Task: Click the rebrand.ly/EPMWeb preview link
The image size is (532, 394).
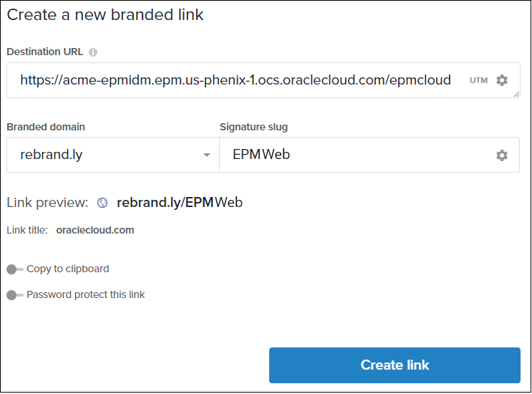Action: 180,203
